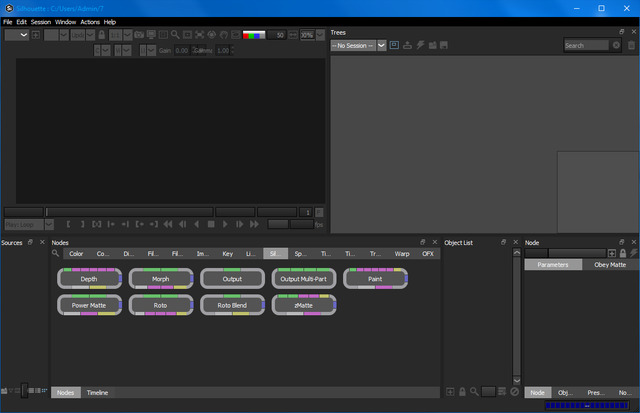Screen dimensions: 640x413
Task: Open the Warp node category tab
Action: point(402,254)
